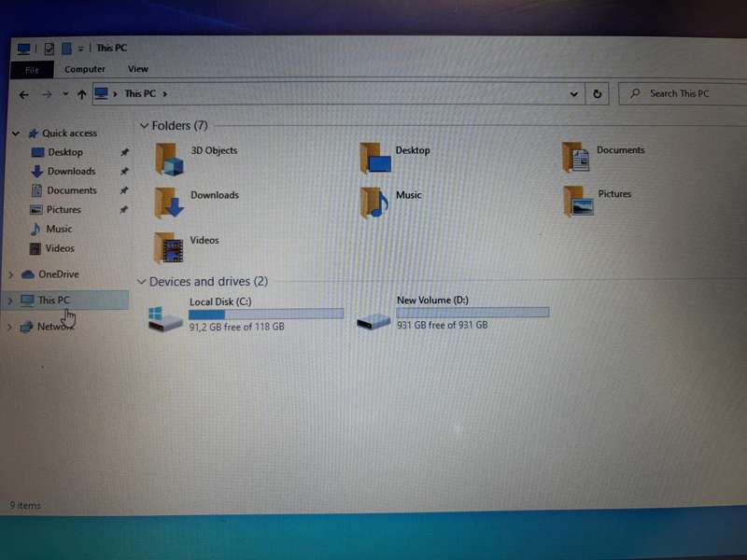747x560 pixels.
Task: Select the Music folder icon in Folders
Action: click(374, 203)
